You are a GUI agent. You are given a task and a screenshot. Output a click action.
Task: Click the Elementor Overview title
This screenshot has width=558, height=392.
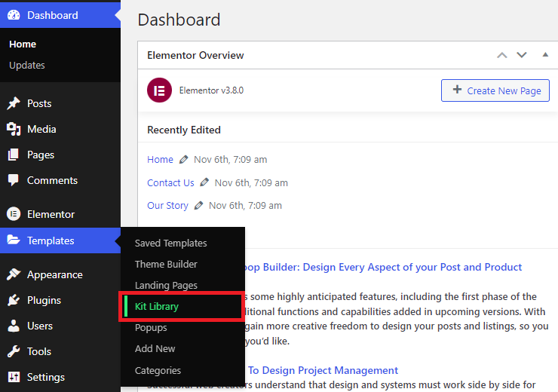point(195,55)
